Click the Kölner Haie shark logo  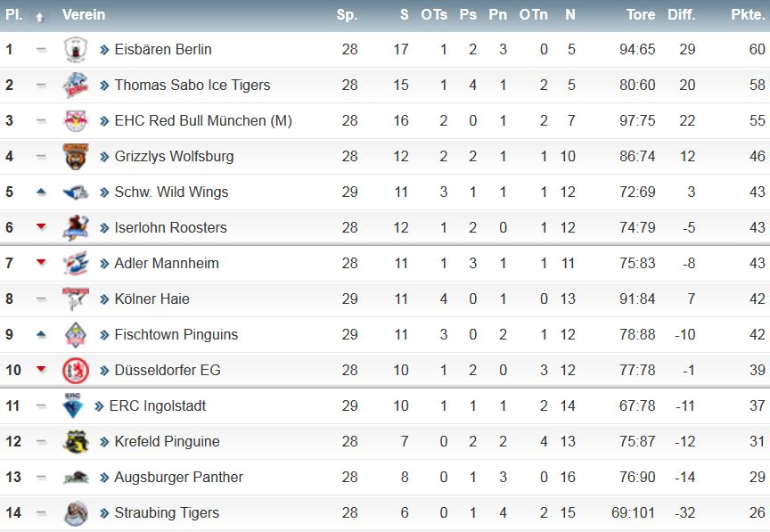click(76, 299)
